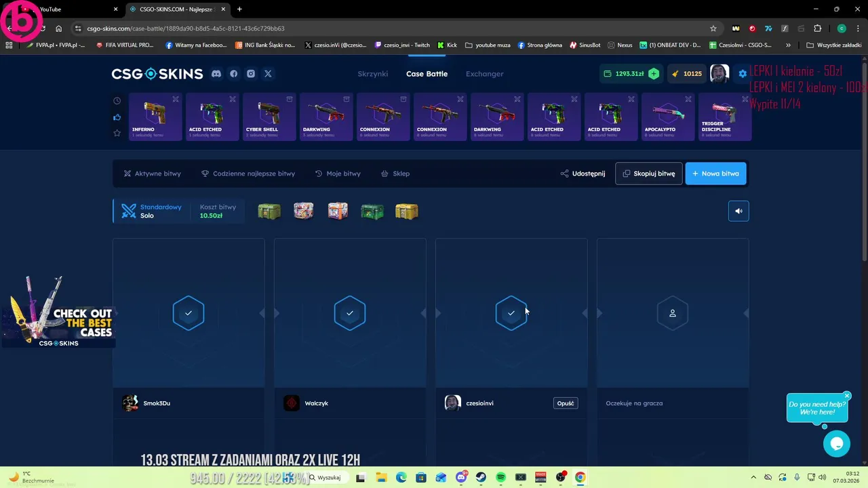
Task: Open Moje bitwy section
Action: pyautogui.click(x=338, y=174)
